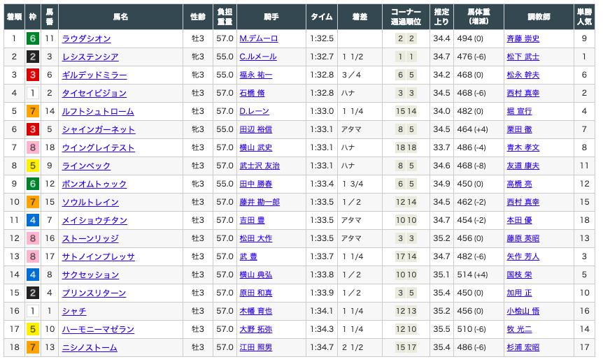Click jockey name 田中 勝春
Viewport: 603px width, 364px height.
pyautogui.click(x=256, y=184)
